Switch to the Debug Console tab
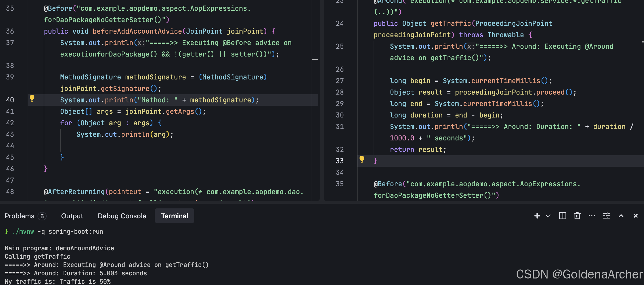Image resolution: width=644 pixels, height=285 pixels. point(122,216)
